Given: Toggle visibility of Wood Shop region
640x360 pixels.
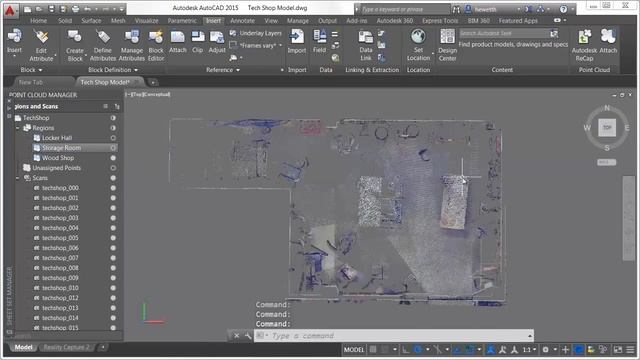Looking at the screenshot, I should (x=113, y=158).
